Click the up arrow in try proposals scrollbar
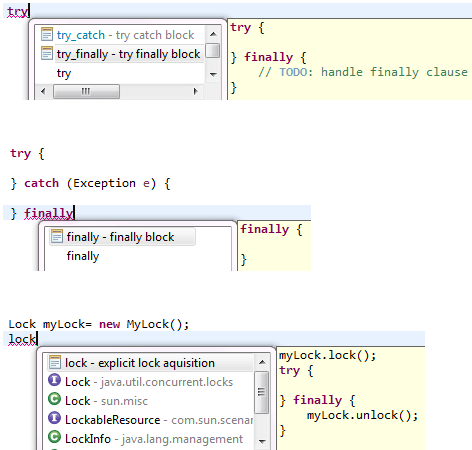This screenshot has height=450, width=472. pos(213,34)
